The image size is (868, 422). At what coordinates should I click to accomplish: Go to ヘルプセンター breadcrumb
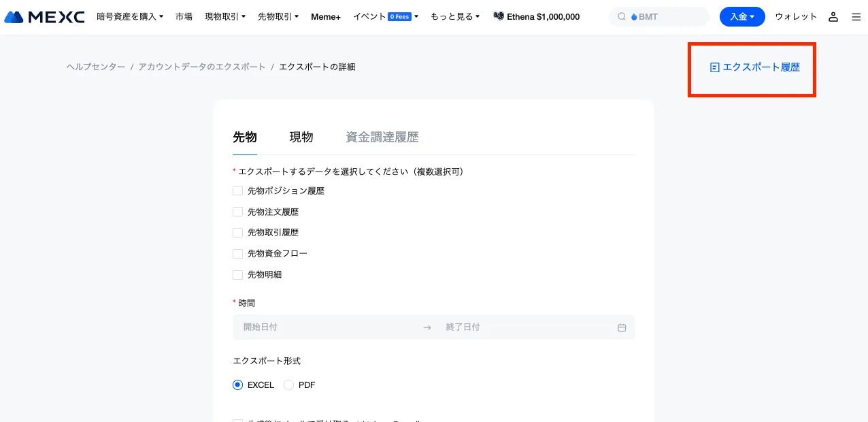coord(96,67)
